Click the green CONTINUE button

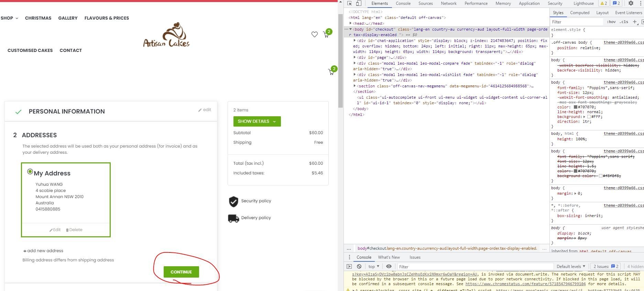coord(181,272)
